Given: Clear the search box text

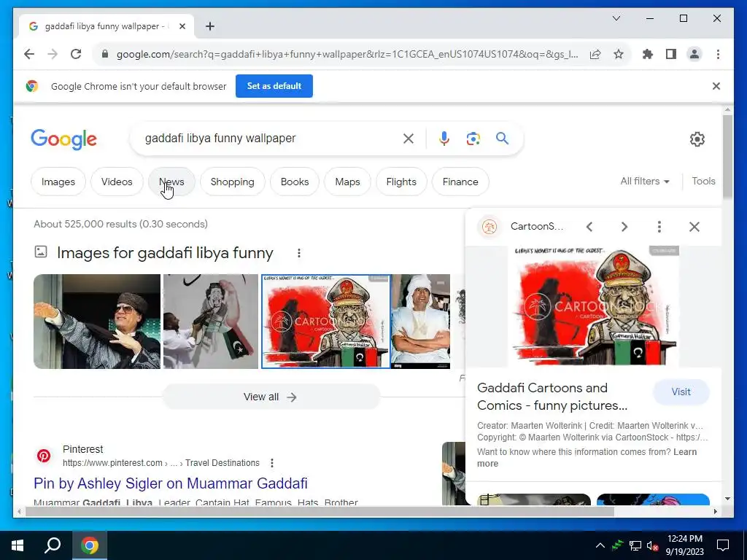Looking at the screenshot, I should (x=409, y=139).
